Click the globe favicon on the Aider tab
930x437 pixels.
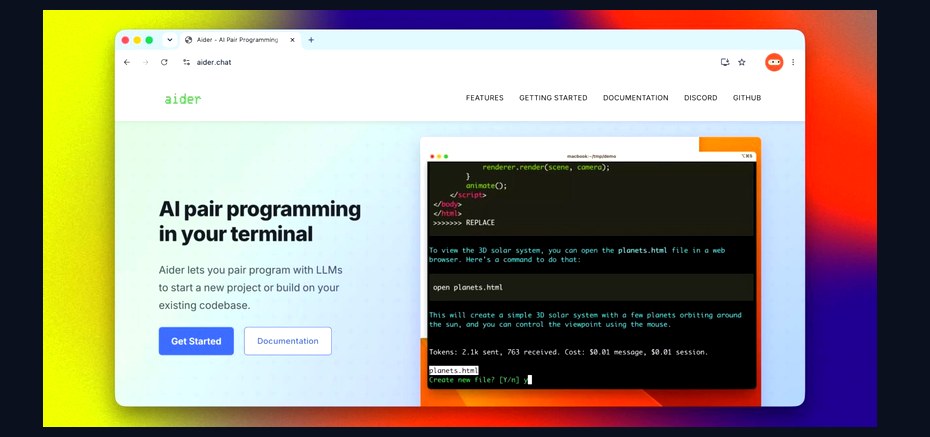coord(189,40)
